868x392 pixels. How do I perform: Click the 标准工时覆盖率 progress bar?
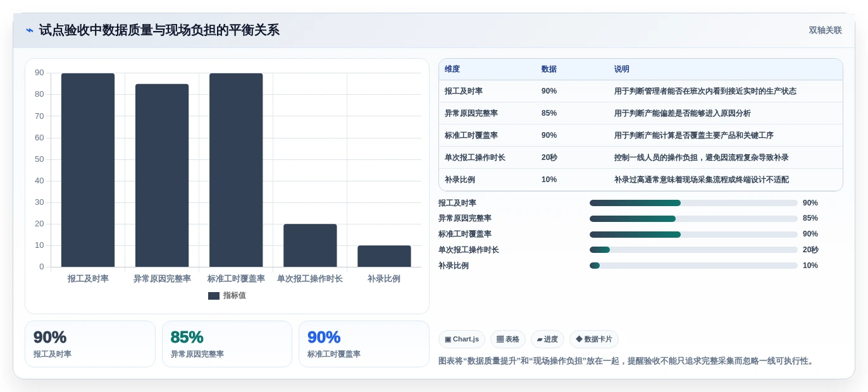click(x=693, y=235)
